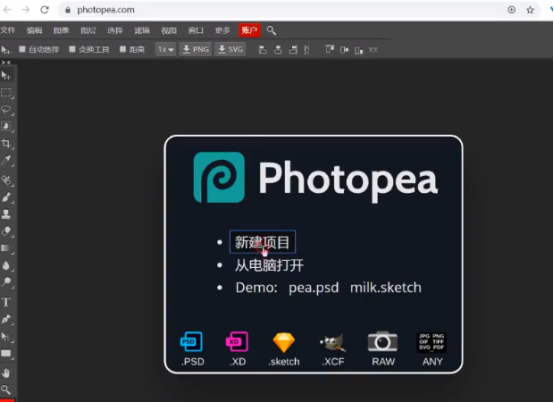The image size is (554, 403).
Task: Select the Brush tool
Action: tap(6, 197)
